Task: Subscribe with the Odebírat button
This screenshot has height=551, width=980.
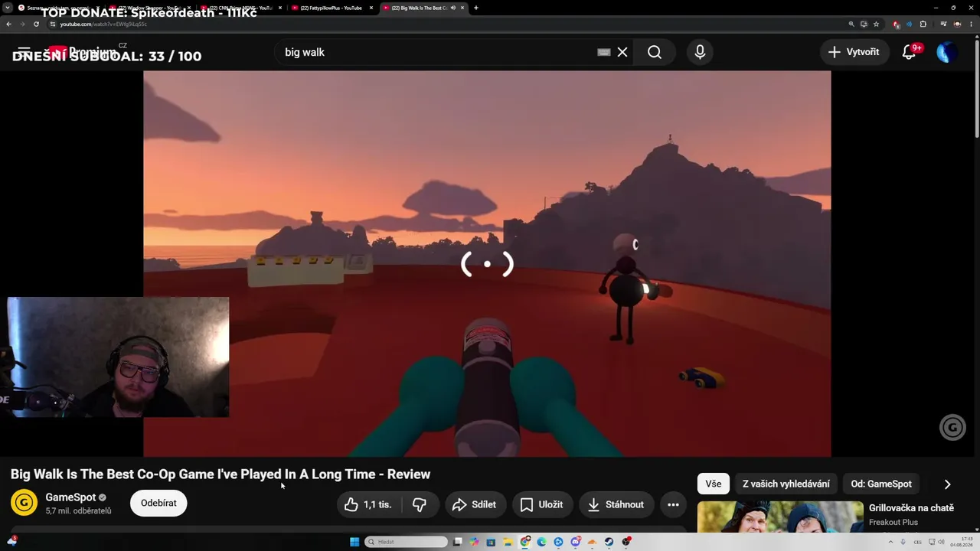Action: [x=158, y=503]
